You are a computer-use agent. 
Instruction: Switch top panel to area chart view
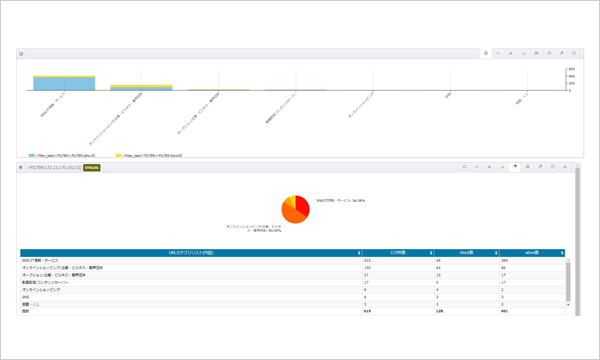pyautogui.click(x=523, y=53)
